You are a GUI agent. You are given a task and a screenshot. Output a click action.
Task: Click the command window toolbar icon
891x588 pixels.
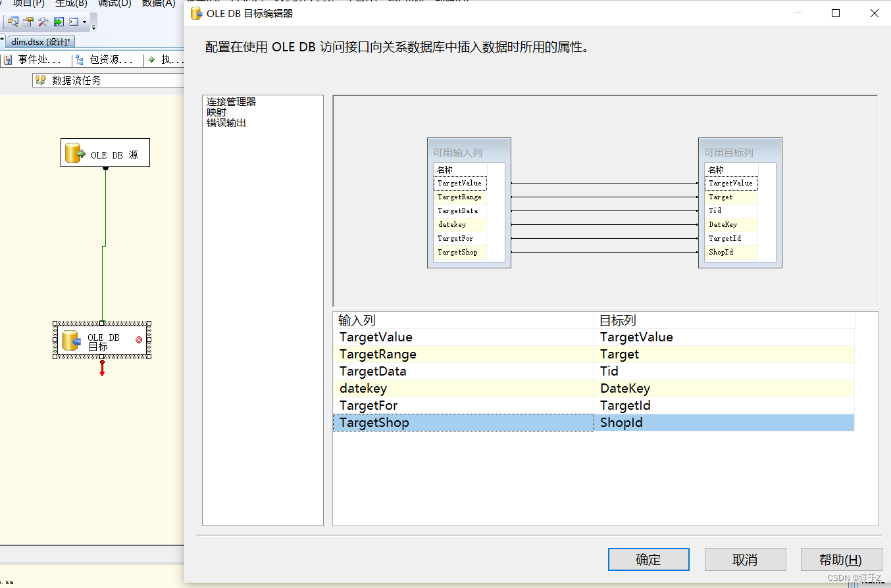click(74, 22)
